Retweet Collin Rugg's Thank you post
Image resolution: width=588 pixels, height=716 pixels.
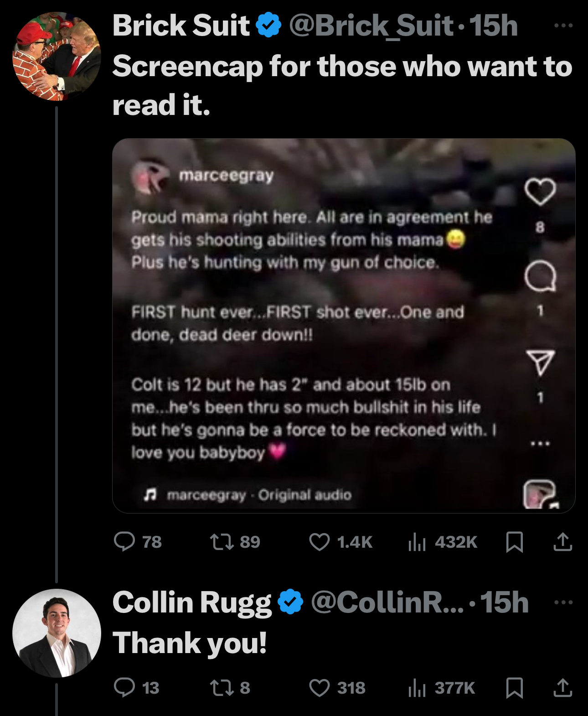222,688
